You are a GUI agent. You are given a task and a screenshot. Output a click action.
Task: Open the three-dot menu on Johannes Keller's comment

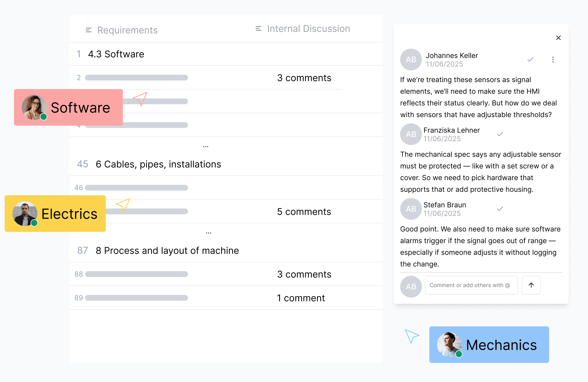(x=553, y=60)
